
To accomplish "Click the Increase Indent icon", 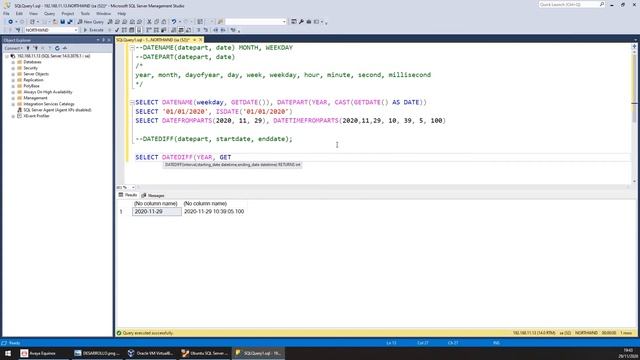I will pos(223,30).
